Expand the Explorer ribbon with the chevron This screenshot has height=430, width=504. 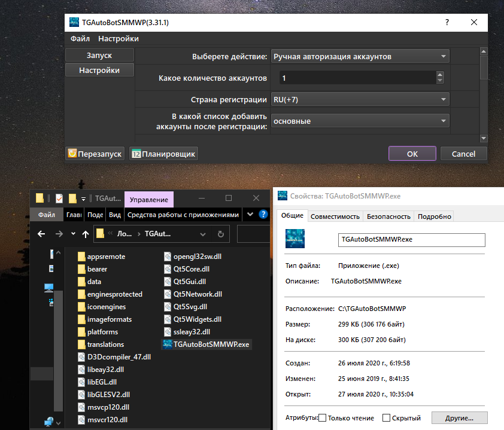coord(250,214)
